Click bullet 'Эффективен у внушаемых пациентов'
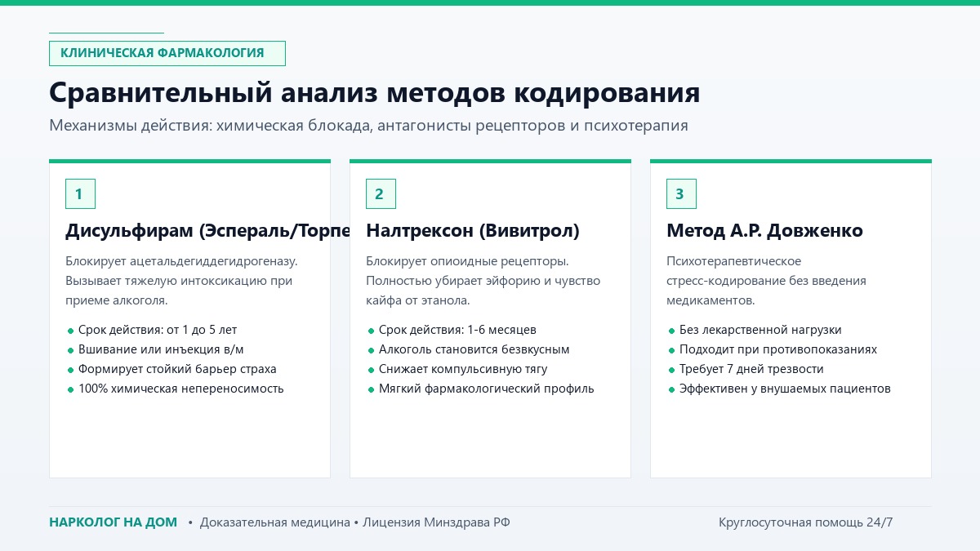This screenshot has width=980, height=551. [x=785, y=389]
